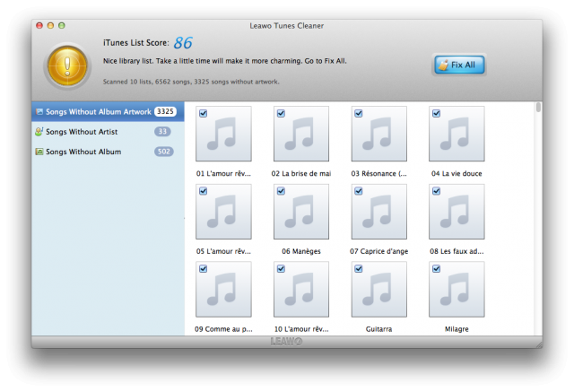Viewport: 574px width, 392px height.
Task: Toggle checkbox for 09 Comme au p...
Action: click(x=204, y=269)
